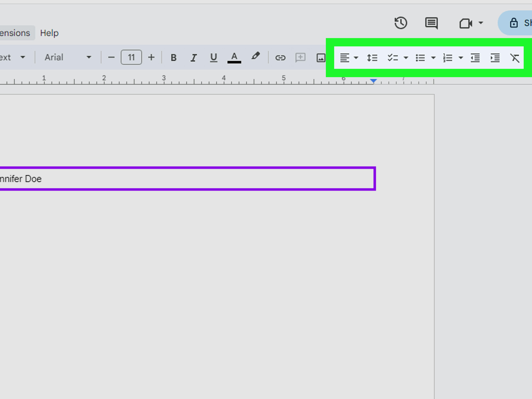Insert a checklist
The height and width of the screenshot is (399, 532).
393,58
